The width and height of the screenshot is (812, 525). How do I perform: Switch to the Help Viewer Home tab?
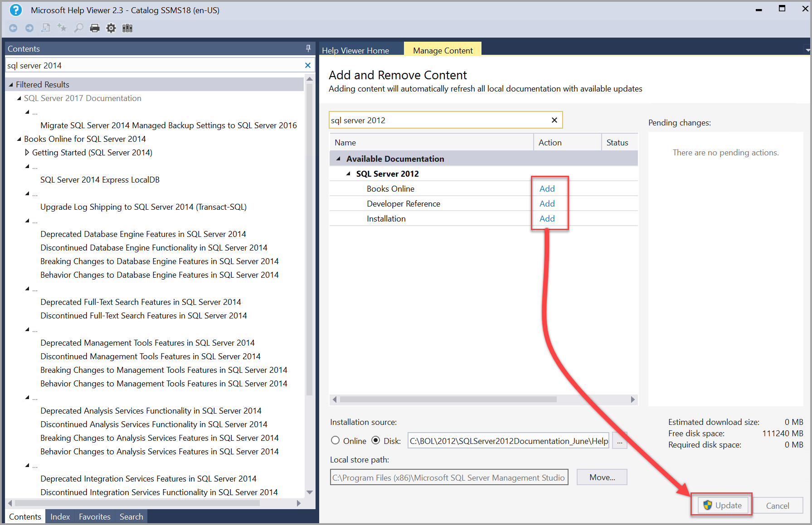(355, 50)
